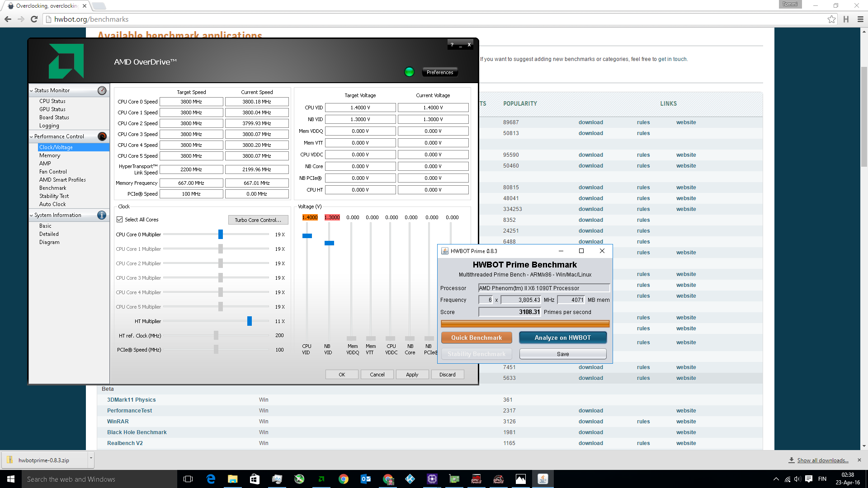Click Cancel in the OverDrive dialog
Viewport: 868px width, 488px height.
point(377,375)
